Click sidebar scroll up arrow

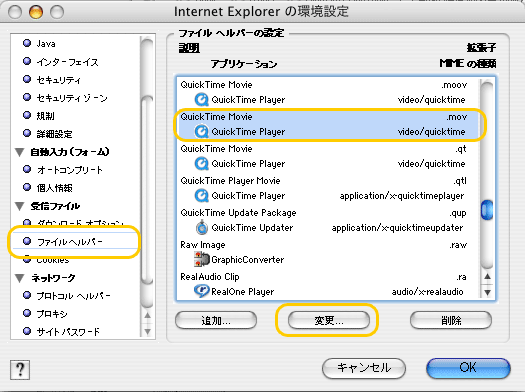click(x=147, y=316)
